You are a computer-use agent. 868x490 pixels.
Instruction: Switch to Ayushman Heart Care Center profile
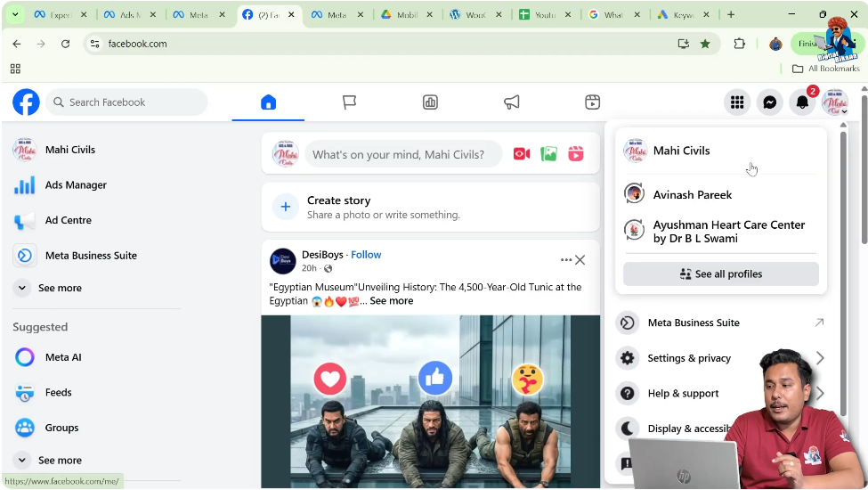721,232
